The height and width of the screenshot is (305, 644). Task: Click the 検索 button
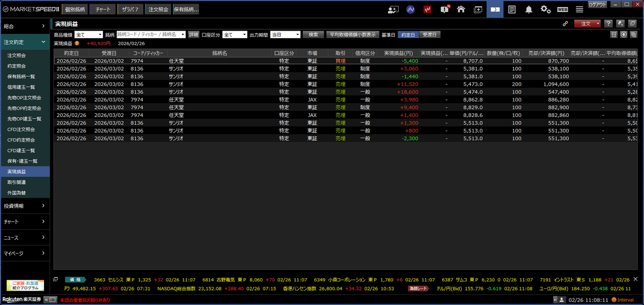click(x=313, y=34)
